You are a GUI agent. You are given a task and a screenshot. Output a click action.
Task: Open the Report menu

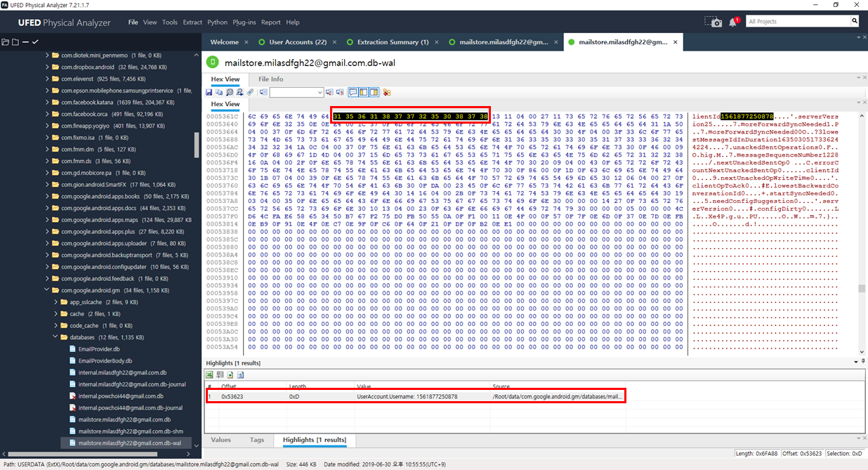click(271, 22)
